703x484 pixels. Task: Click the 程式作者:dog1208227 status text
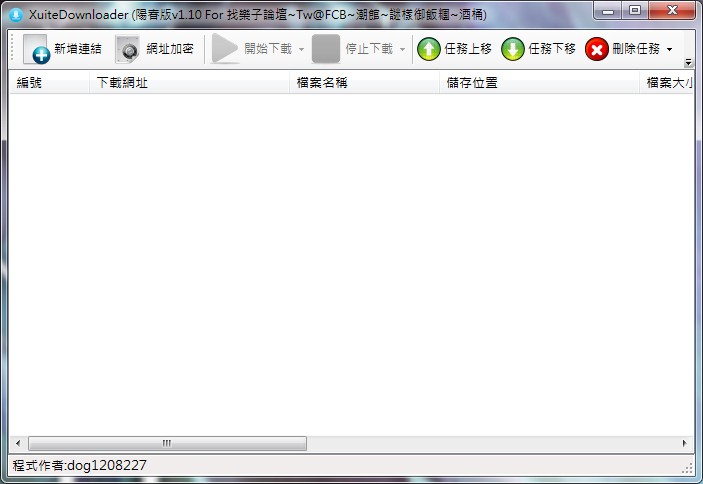coord(79,465)
